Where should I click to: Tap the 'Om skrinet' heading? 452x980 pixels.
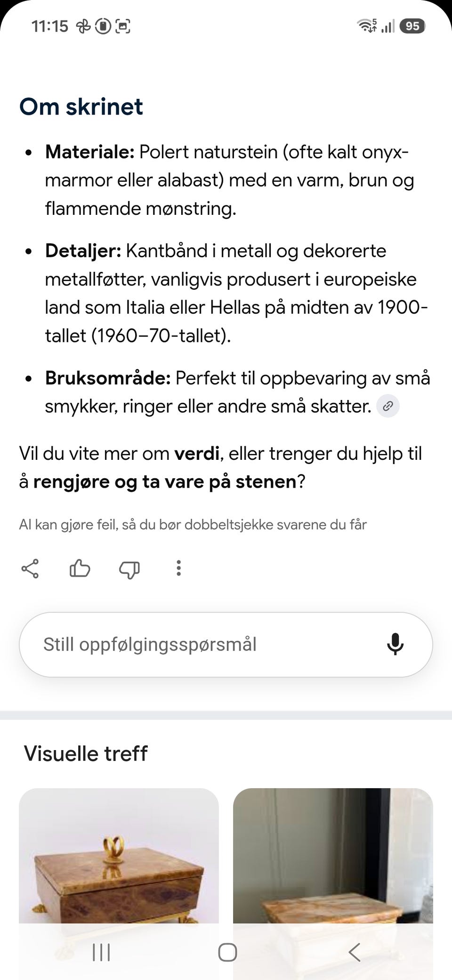(81, 106)
